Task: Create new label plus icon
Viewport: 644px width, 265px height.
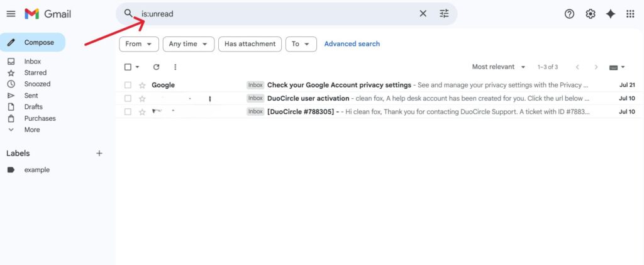Action: [x=99, y=153]
